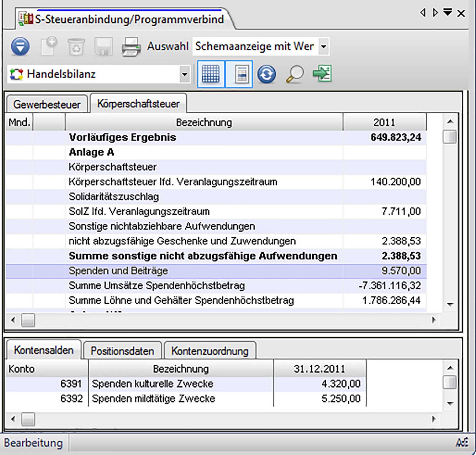
Task: Click the upper Bezeichnung column header
Action: (204, 122)
